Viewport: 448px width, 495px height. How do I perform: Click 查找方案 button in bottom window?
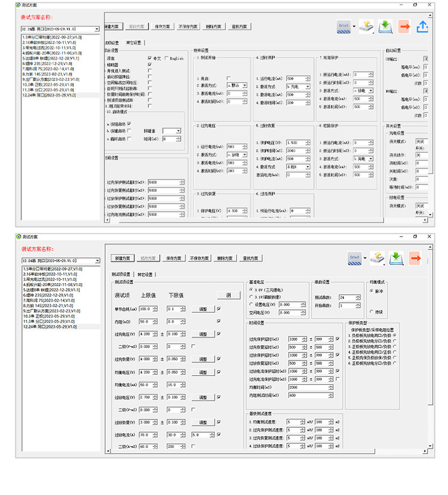click(251, 258)
